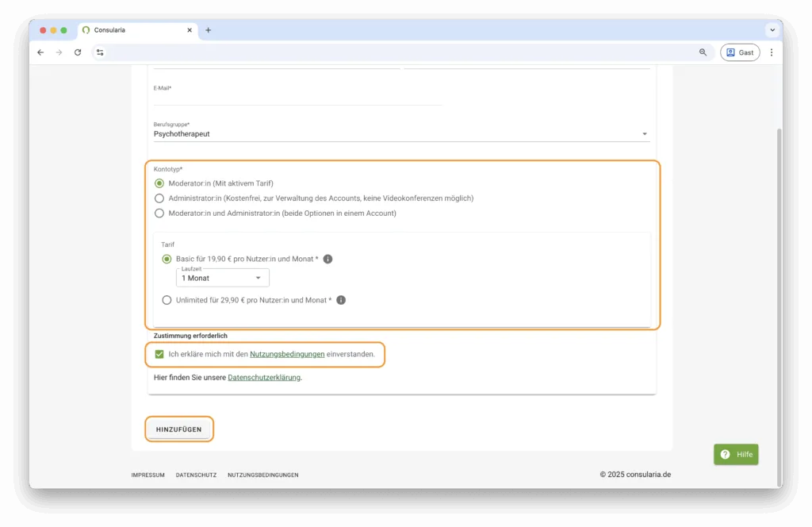Select the Administrator:in account type
812x527 pixels.
(159, 198)
